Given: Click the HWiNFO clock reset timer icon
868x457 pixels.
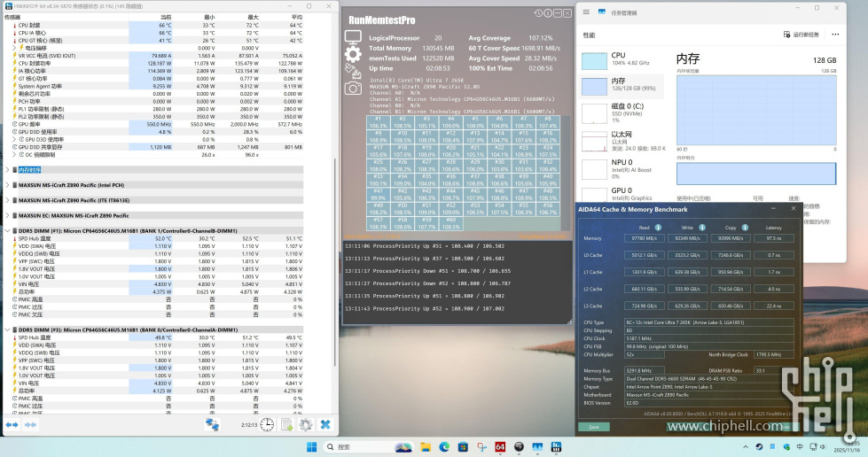Looking at the screenshot, I should tap(267, 424).
